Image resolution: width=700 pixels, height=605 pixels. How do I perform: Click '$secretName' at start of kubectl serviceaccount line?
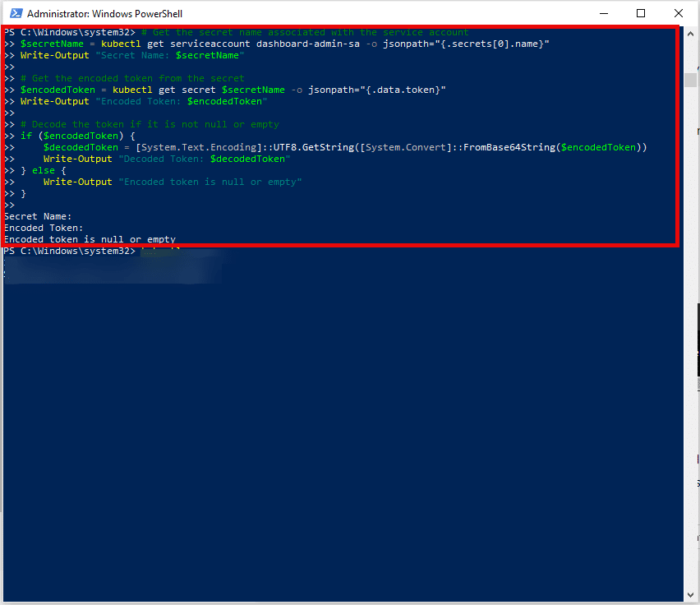pos(52,44)
